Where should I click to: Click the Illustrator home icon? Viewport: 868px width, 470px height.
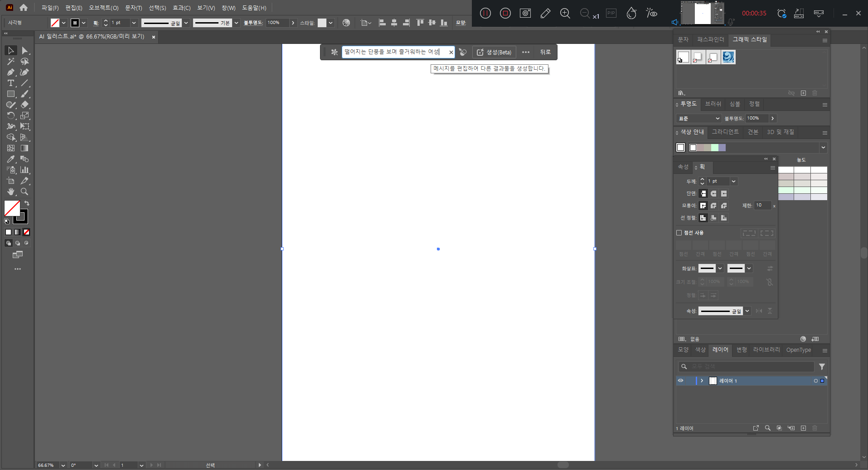(x=24, y=8)
